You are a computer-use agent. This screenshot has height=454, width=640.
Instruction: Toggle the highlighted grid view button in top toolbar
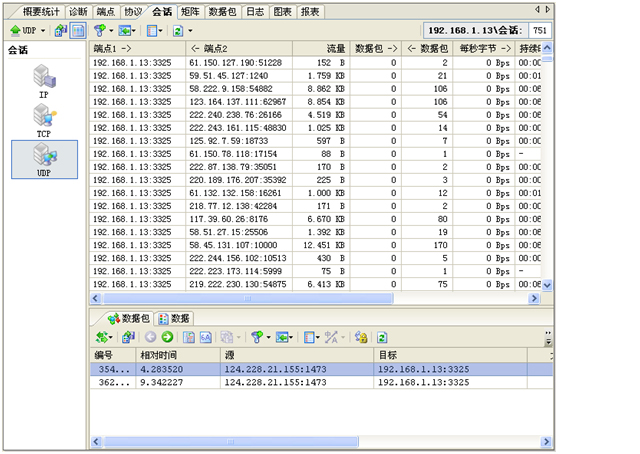(x=77, y=31)
